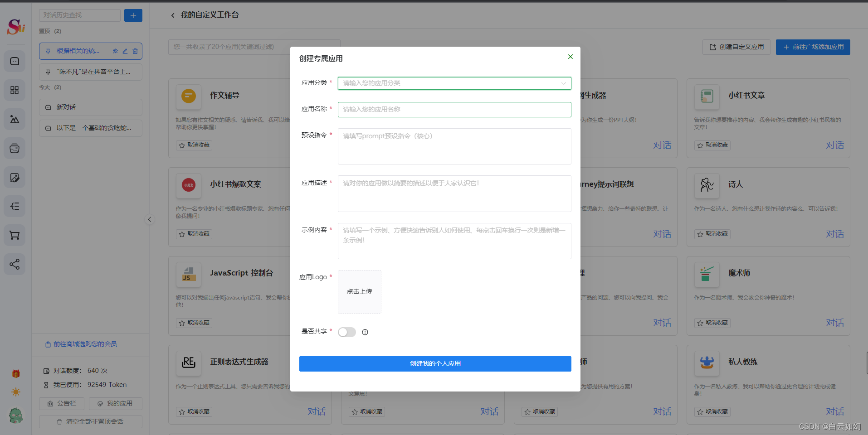Click 对话 link on 魔术师 card
Image resolution: width=868 pixels, height=435 pixels.
835,323
